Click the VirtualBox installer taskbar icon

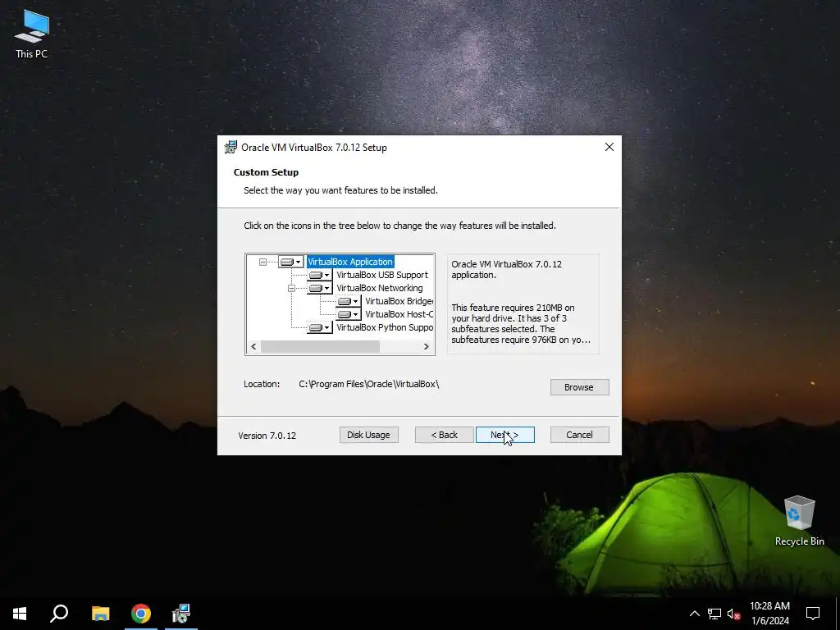click(181, 614)
